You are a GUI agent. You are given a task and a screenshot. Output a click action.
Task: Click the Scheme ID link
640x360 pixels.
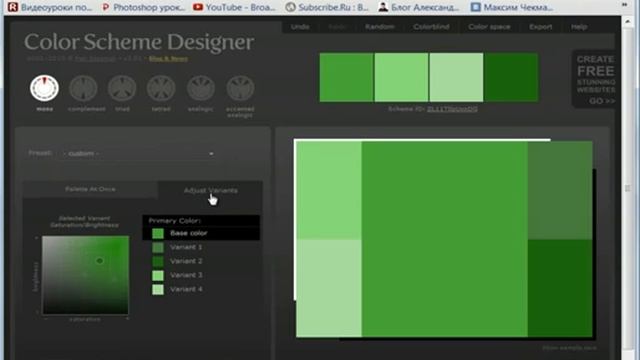point(452,109)
